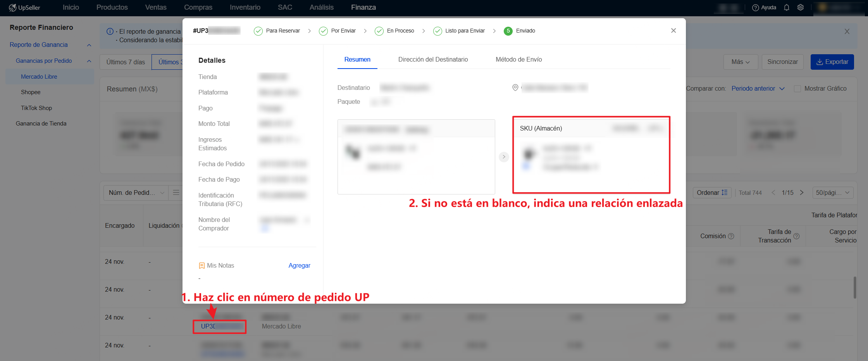
Task: Switch to the Dirección del Destinatario tab
Action: (433, 59)
